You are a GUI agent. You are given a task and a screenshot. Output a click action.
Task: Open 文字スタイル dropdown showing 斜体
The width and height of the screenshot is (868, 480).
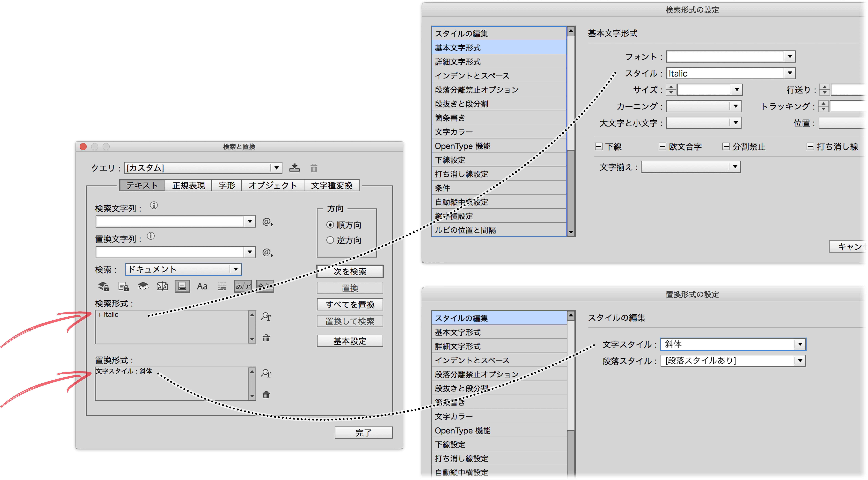coord(733,344)
